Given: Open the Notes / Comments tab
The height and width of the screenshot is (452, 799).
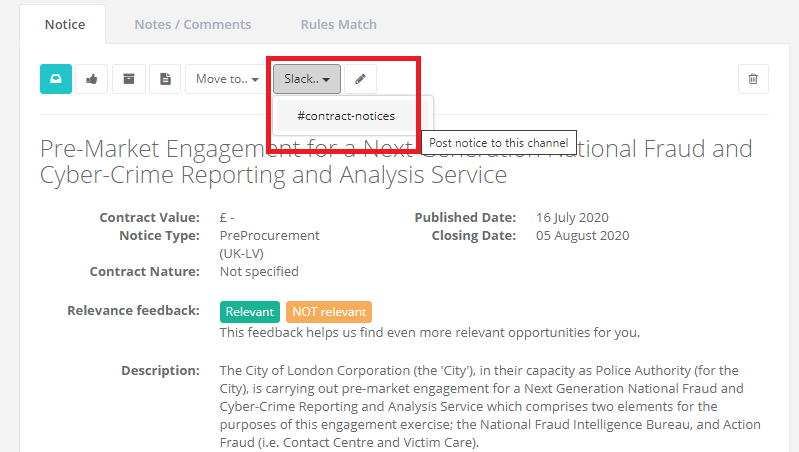Looking at the screenshot, I should point(193,24).
